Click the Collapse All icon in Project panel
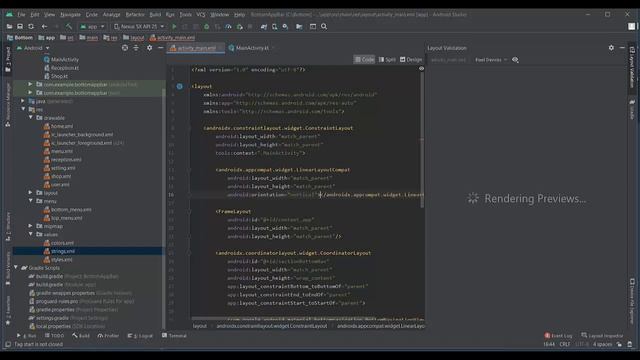This screenshot has width=640, height=360. [136, 48]
